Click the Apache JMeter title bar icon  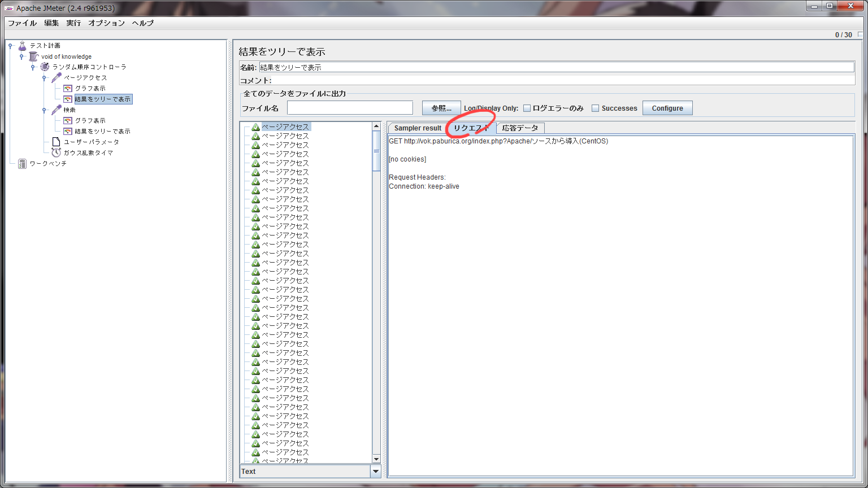[x=9, y=8]
